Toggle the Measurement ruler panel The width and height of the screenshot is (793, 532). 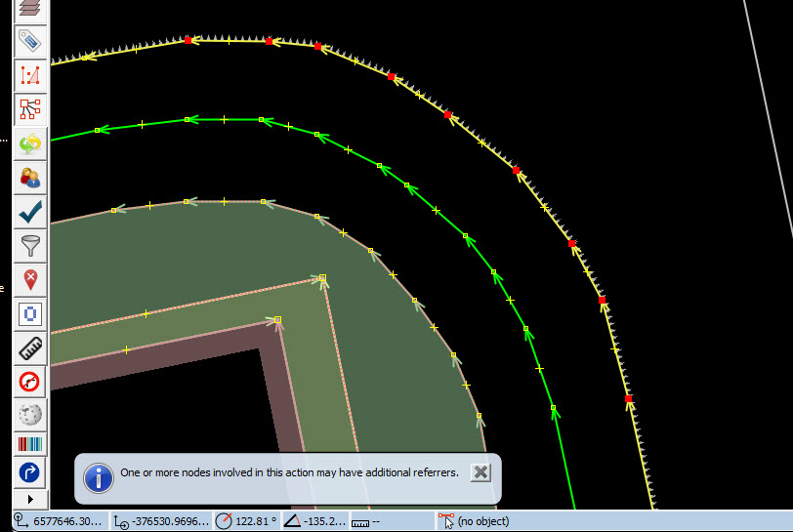pyautogui.click(x=30, y=348)
